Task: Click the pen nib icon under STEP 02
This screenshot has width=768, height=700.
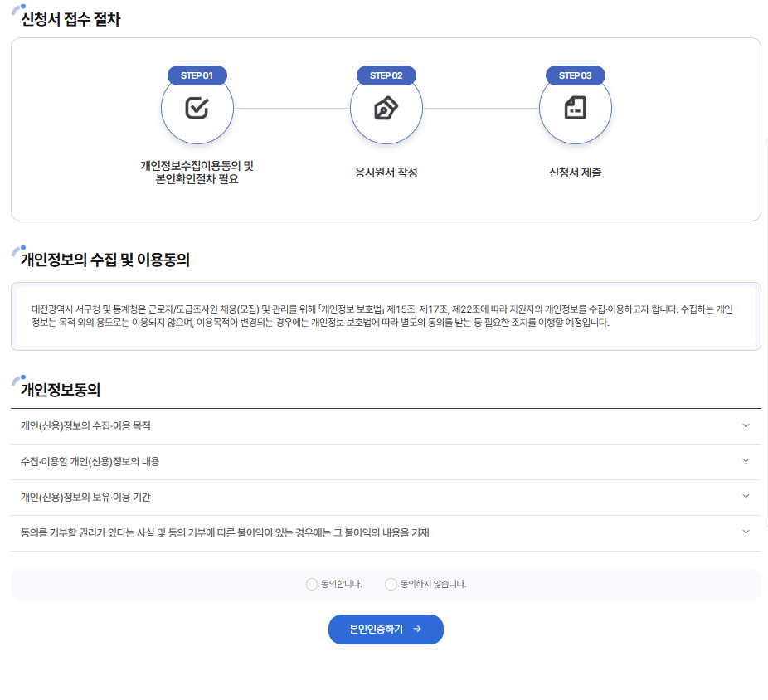Action: pos(386,108)
